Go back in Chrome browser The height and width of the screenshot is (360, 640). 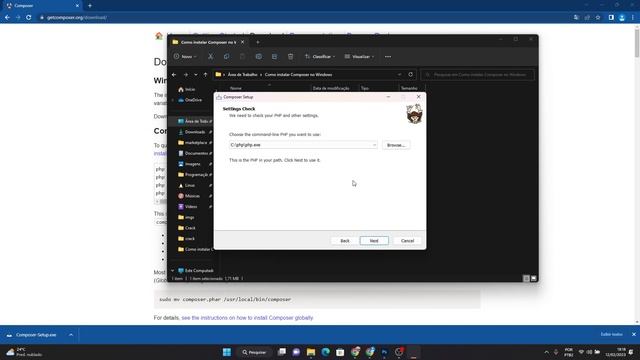[x=7, y=18]
